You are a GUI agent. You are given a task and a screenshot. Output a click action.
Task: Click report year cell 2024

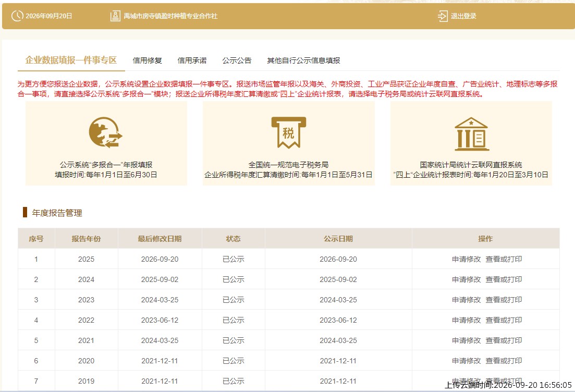pos(86,279)
